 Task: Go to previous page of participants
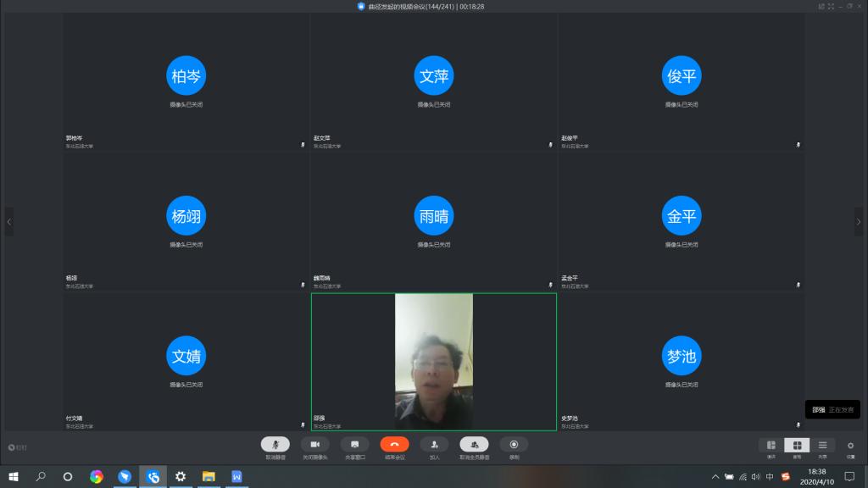pyautogui.click(x=9, y=222)
